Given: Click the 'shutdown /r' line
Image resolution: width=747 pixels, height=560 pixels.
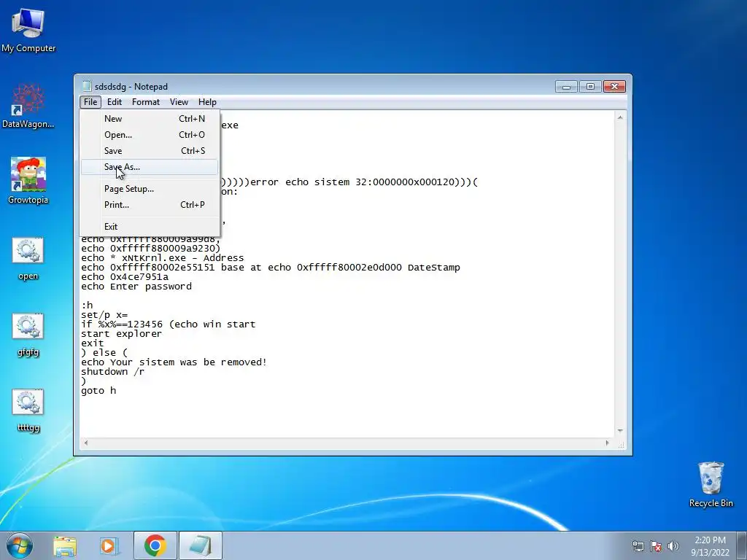Looking at the screenshot, I should [112, 372].
